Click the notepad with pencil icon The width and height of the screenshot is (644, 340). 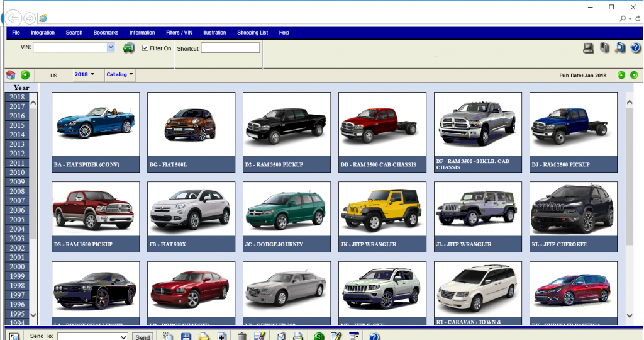[336, 336]
